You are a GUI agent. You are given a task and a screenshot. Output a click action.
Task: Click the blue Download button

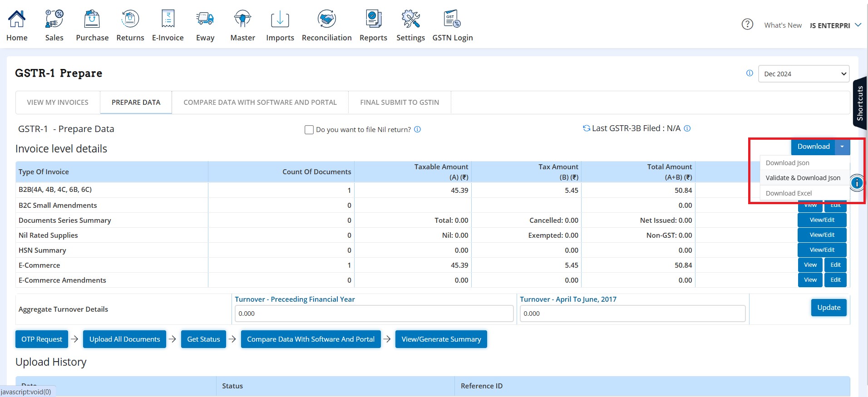coord(813,147)
